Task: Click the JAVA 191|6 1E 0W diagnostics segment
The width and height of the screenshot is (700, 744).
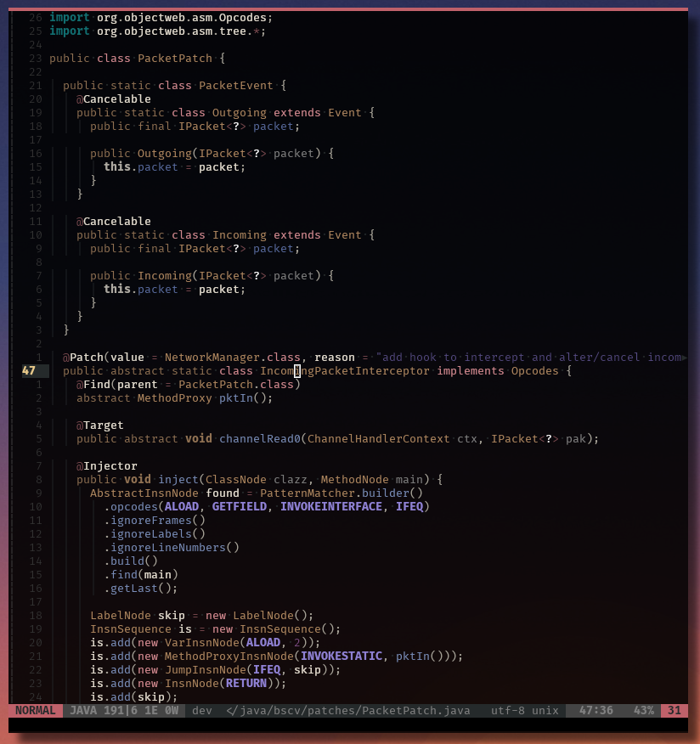Action: pyautogui.click(x=124, y=710)
